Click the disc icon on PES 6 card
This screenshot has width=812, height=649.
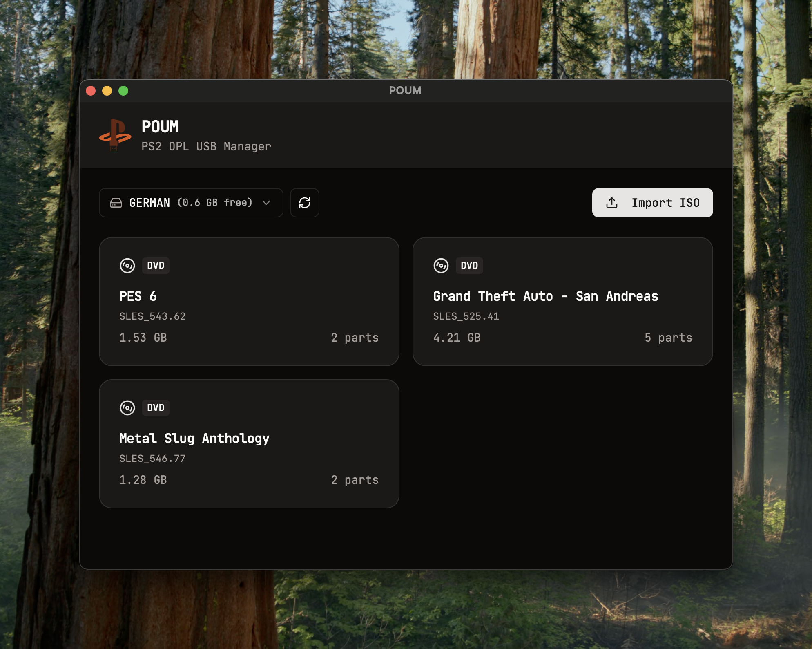127,266
